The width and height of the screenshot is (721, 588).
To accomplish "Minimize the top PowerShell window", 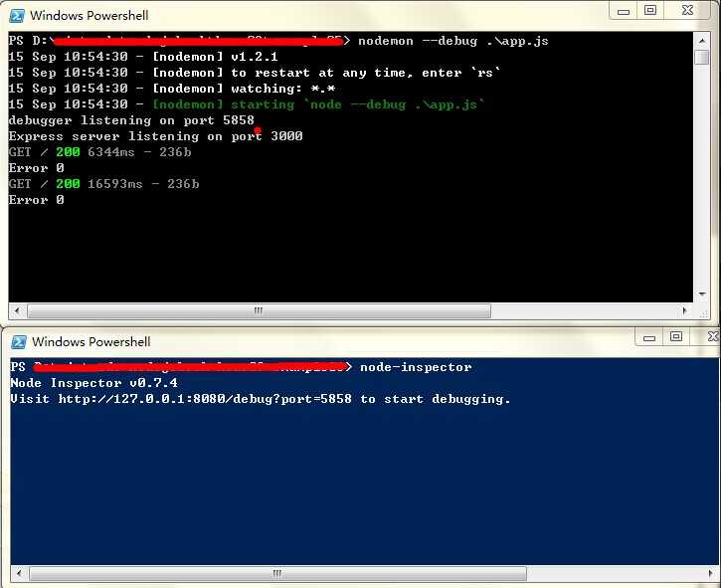I will click(624, 12).
